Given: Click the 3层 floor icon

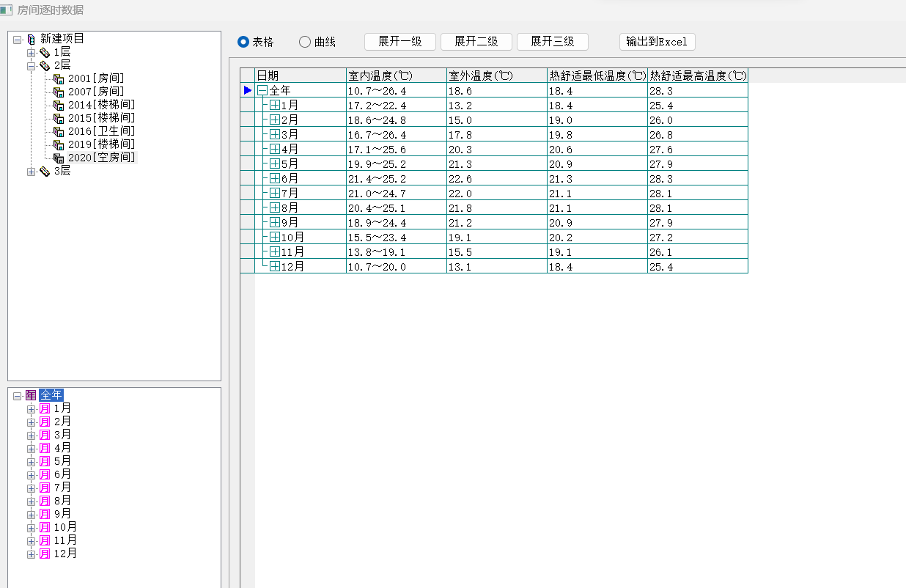Looking at the screenshot, I should [45, 172].
